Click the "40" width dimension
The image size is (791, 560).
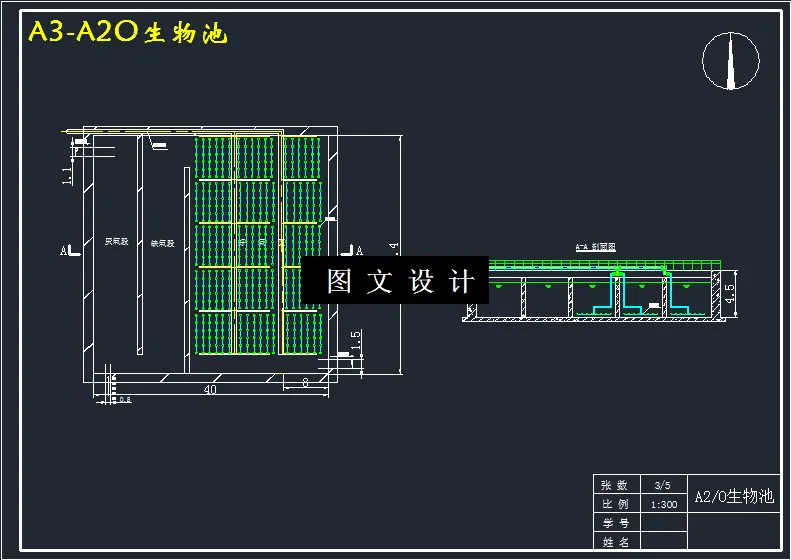(x=210, y=389)
